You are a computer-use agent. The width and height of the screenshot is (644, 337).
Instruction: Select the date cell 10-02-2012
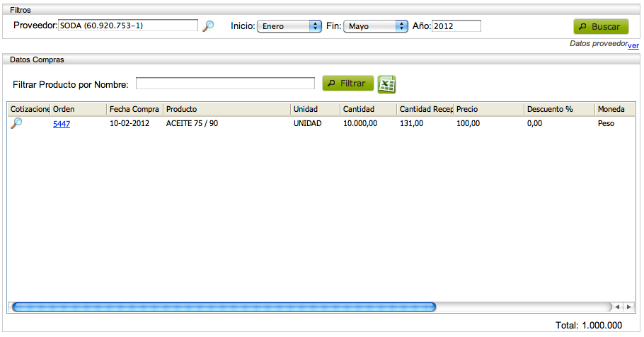point(130,123)
